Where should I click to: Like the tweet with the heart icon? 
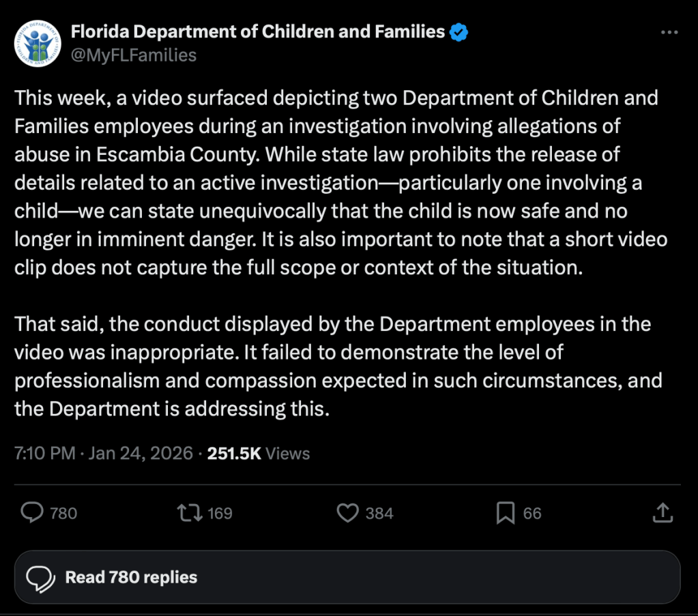click(348, 513)
